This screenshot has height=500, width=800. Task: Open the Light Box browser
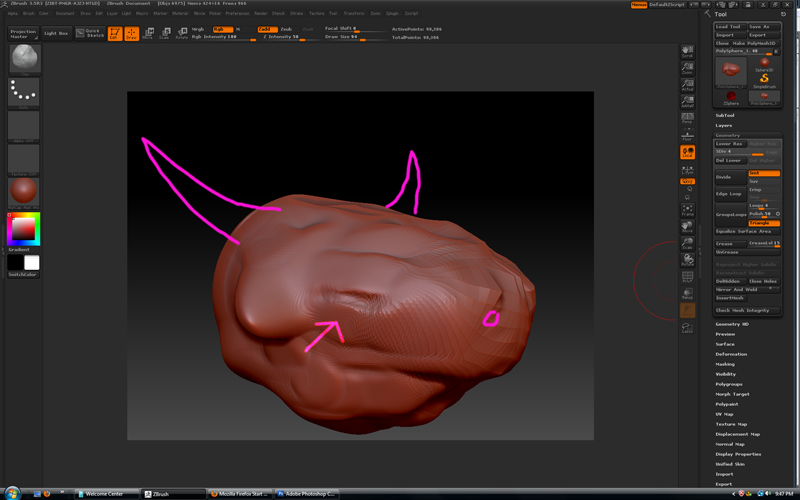point(56,33)
